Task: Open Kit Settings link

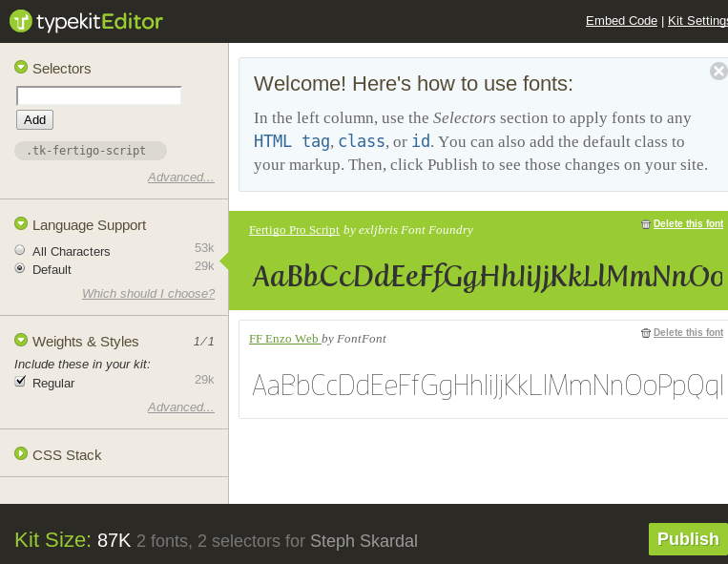Action: point(697,21)
